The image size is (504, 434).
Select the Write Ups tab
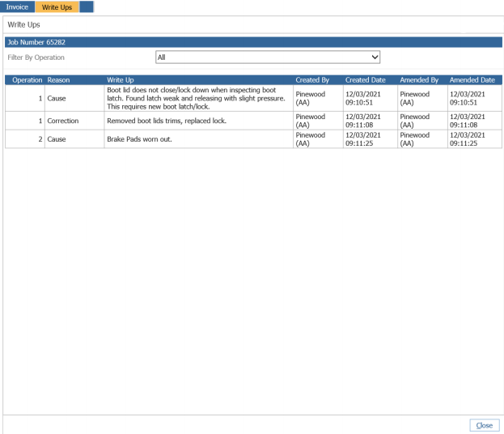pos(57,6)
